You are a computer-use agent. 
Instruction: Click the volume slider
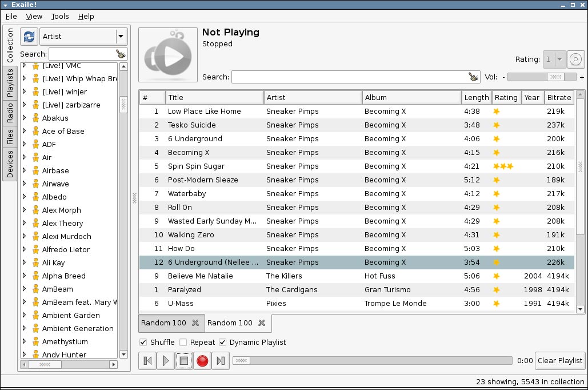point(541,77)
